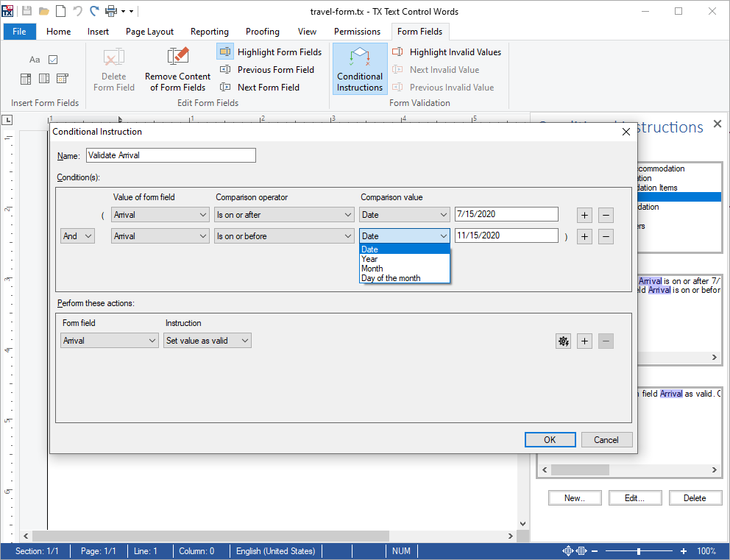Click the Next Form Field option
Image resolution: width=730 pixels, height=560 pixels.
point(224,87)
